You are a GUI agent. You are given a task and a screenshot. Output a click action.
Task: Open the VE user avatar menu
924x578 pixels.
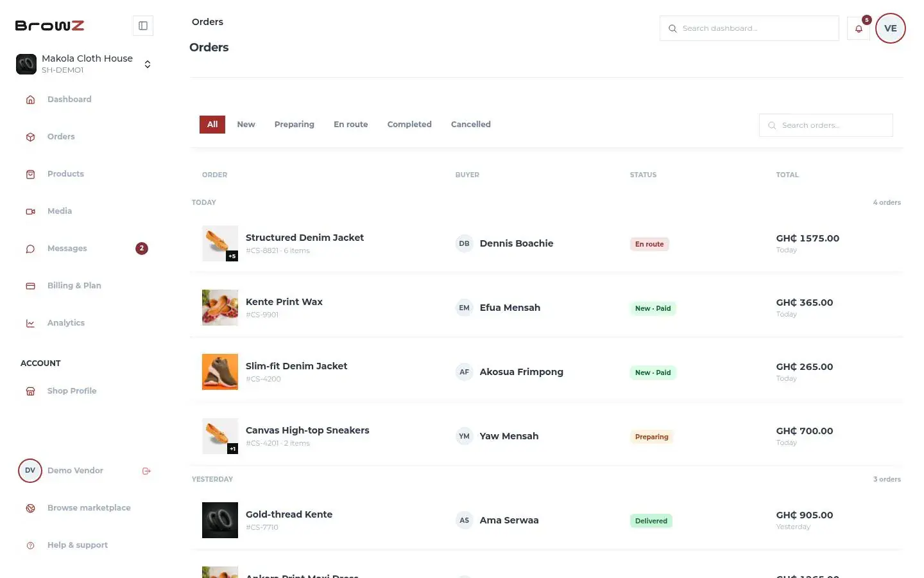click(891, 28)
